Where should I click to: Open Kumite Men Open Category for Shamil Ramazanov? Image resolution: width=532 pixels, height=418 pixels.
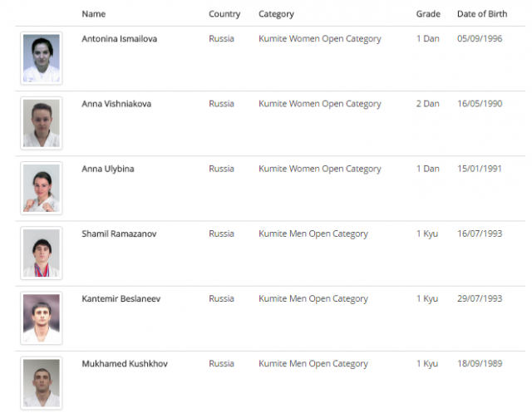pos(313,234)
